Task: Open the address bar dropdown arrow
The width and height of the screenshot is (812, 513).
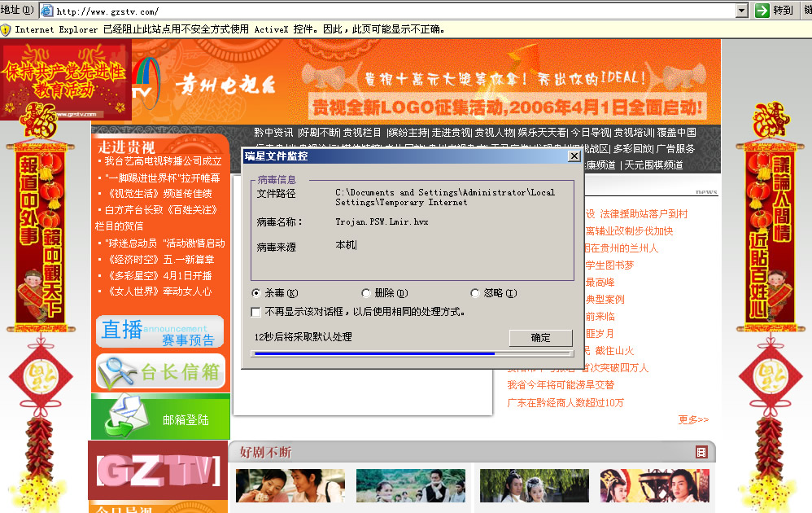Action: tap(742, 11)
